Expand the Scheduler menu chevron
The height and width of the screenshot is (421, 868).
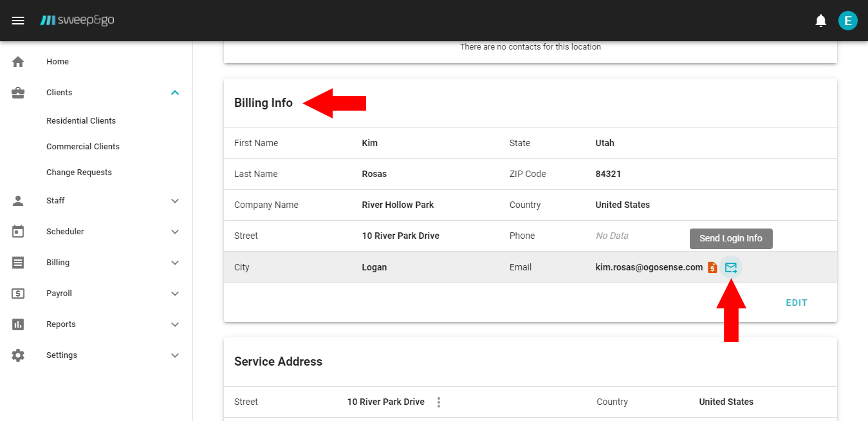pos(175,232)
